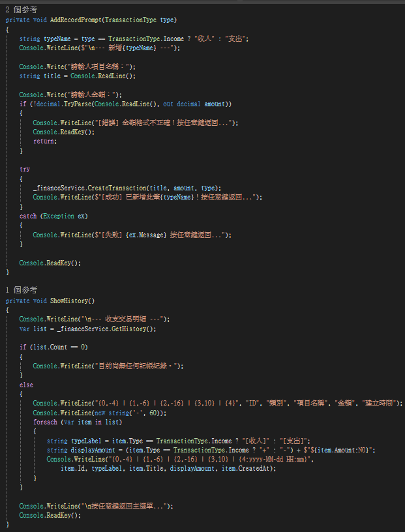Click the 'else' keyword in ShowHistory

tap(26, 385)
